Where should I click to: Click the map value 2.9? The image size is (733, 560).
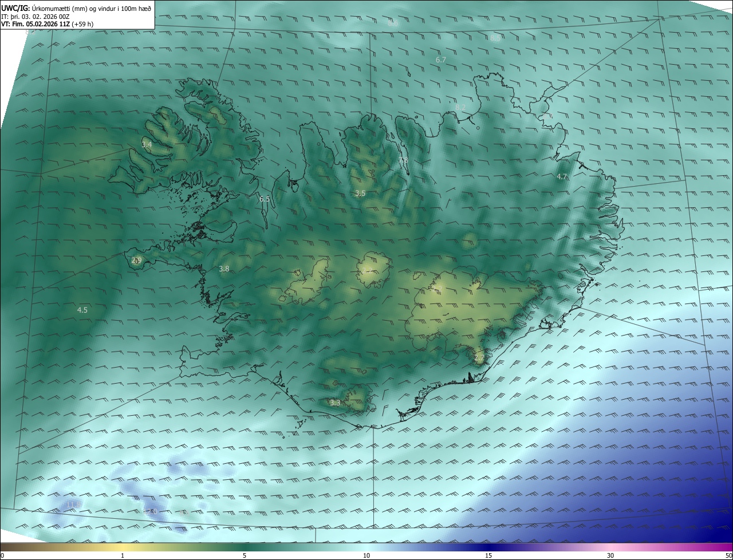point(136,261)
